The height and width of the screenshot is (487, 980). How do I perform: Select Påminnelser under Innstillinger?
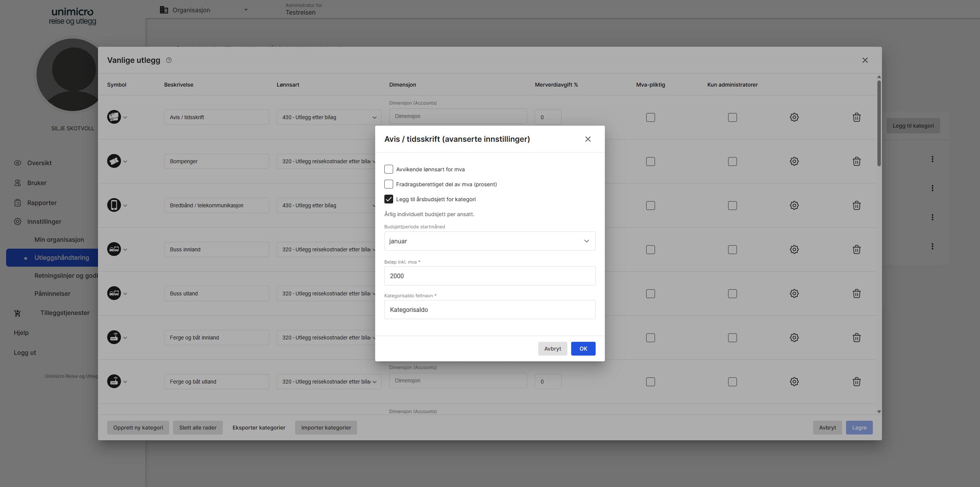click(52, 294)
